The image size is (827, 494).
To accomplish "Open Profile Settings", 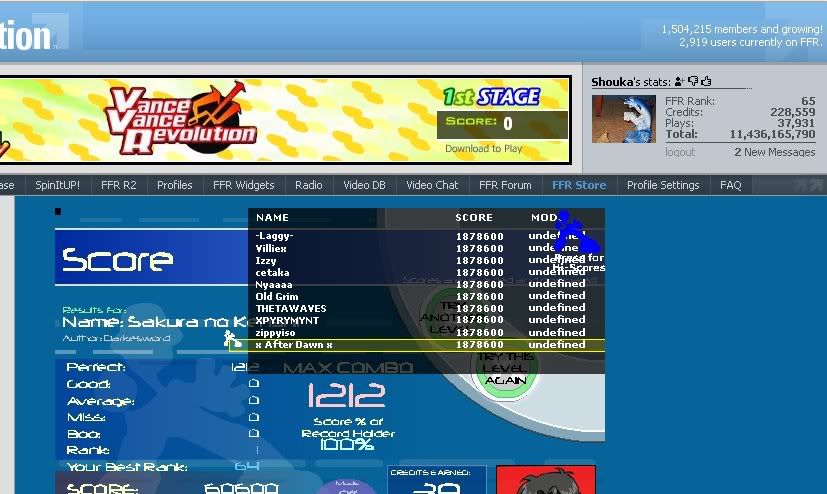I will 663,185.
